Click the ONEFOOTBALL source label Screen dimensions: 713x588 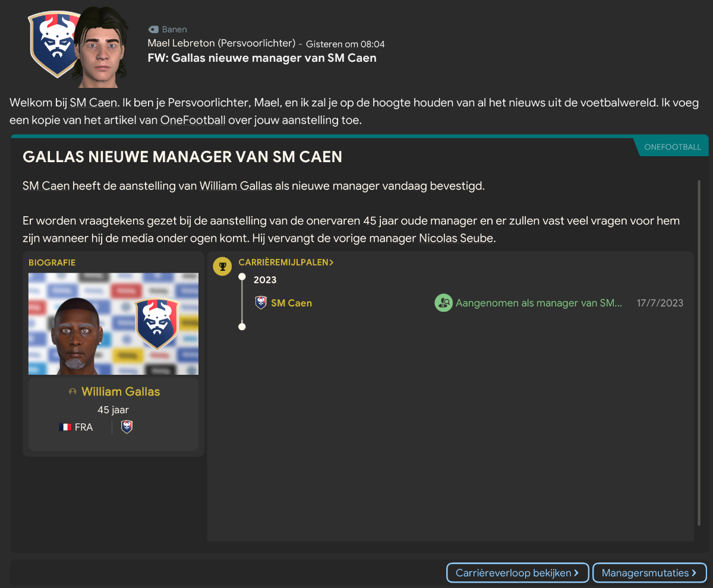coord(672,147)
